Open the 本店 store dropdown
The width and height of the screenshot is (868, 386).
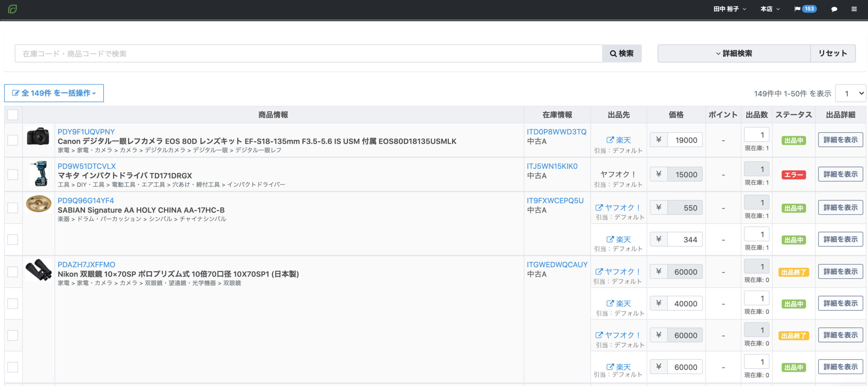(770, 9)
